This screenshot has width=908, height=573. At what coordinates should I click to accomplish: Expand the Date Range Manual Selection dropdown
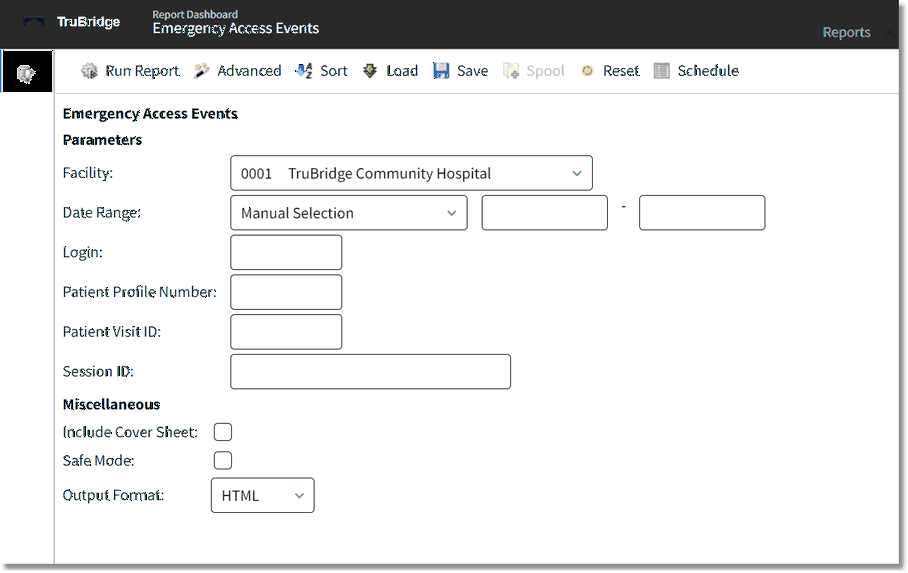coord(349,213)
